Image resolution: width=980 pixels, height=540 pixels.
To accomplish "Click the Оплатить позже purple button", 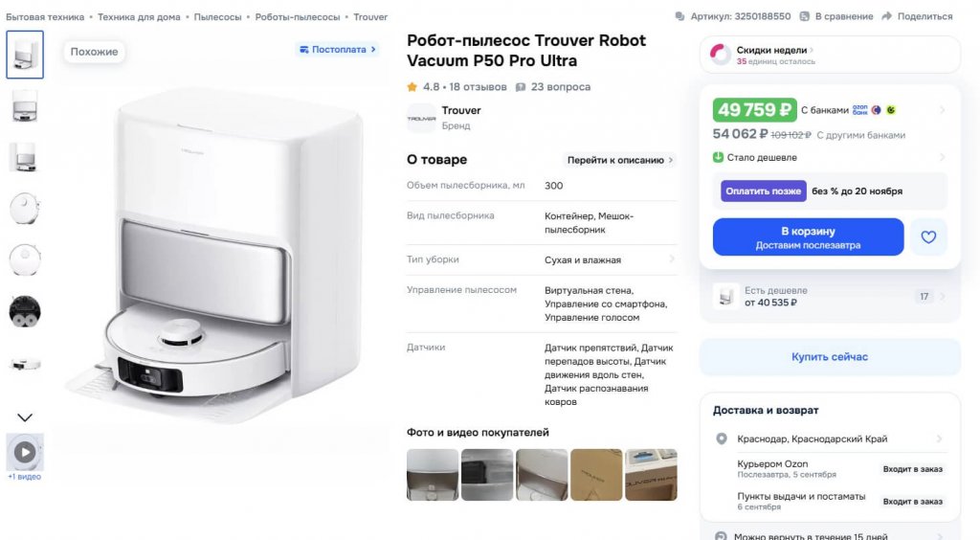I will [x=763, y=191].
